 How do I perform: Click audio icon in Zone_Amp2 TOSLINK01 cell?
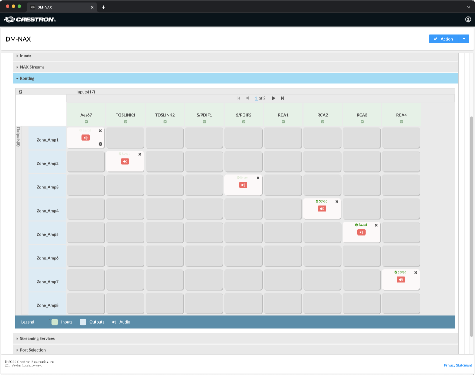[x=125, y=161]
